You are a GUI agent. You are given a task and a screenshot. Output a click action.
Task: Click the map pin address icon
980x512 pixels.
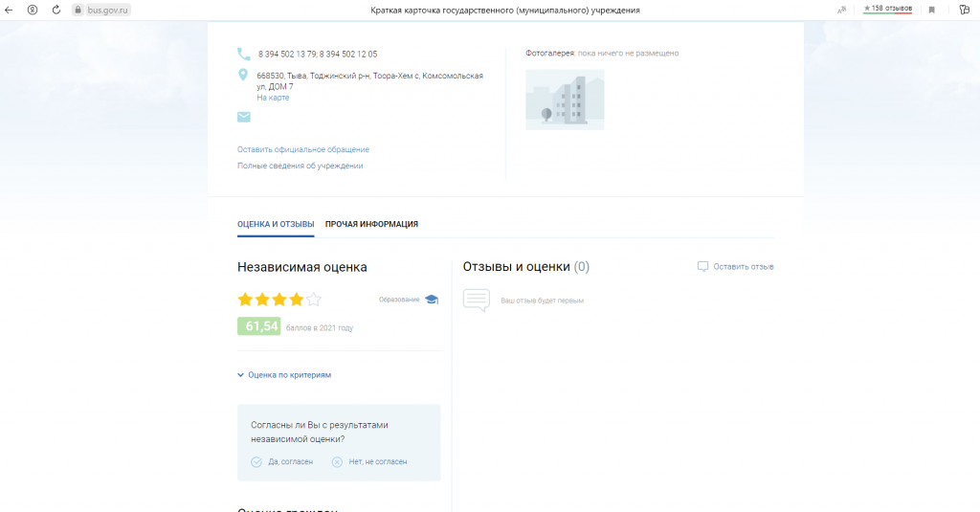click(x=243, y=76)
